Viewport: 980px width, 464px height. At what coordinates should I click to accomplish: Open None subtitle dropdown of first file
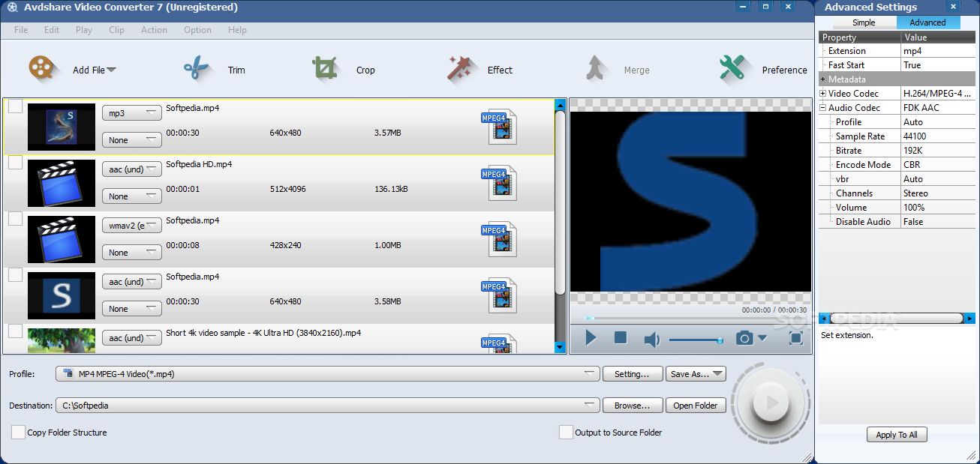tap(132, 140)
